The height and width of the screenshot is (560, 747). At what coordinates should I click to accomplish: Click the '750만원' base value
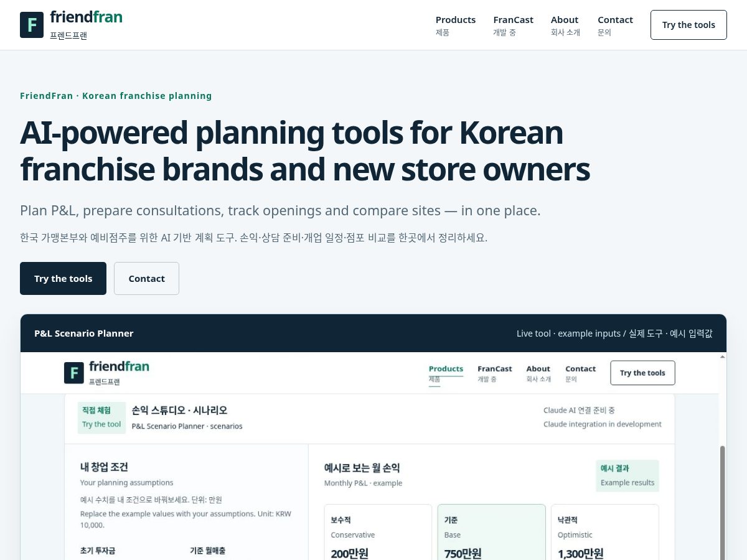[463, 553]
